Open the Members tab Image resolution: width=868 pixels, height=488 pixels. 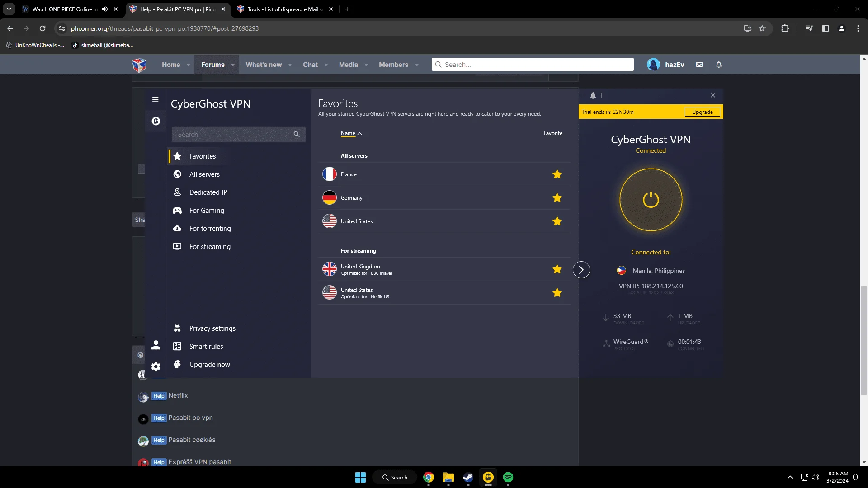393,65
